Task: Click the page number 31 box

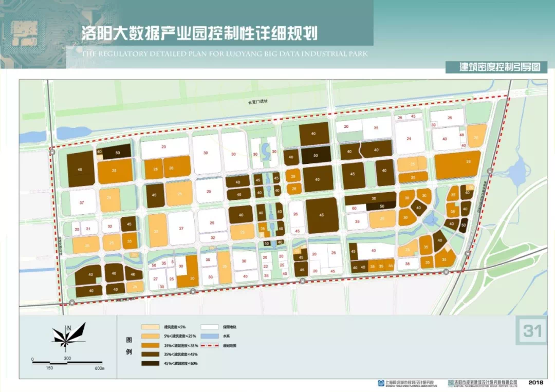Action: click(x=532, y=330)
